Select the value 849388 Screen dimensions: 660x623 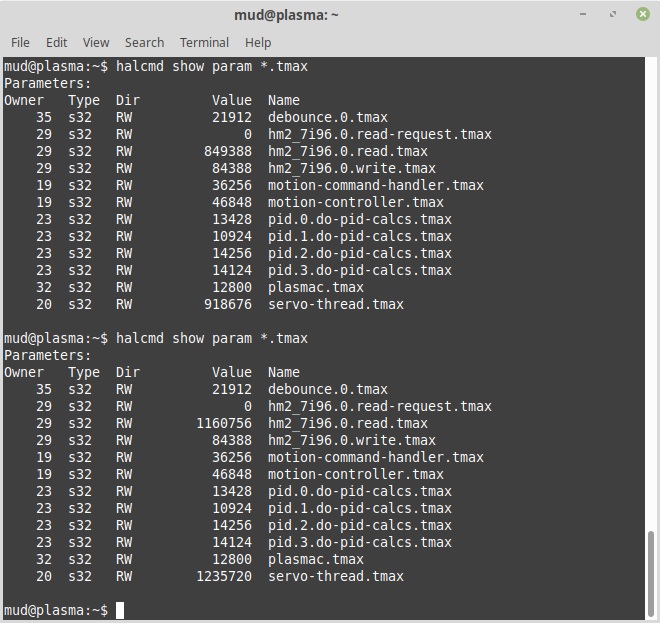228,151
